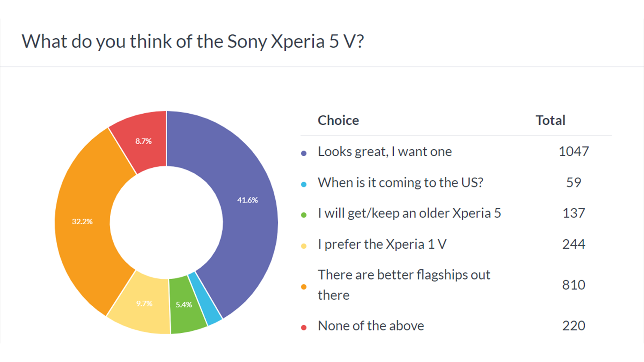
Task: Select the "I prefer the Xperia 1 V" choice
Action: click(382, 244)
